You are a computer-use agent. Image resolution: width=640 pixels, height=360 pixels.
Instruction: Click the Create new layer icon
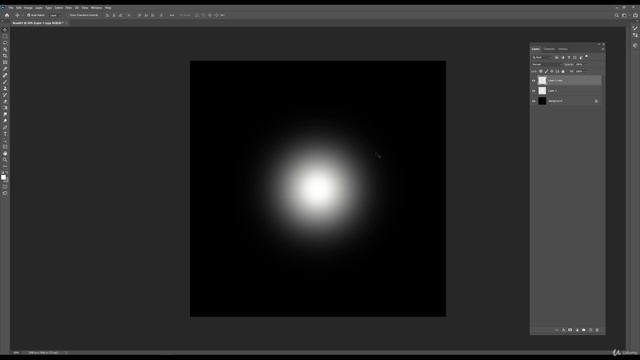coord(590,330)
